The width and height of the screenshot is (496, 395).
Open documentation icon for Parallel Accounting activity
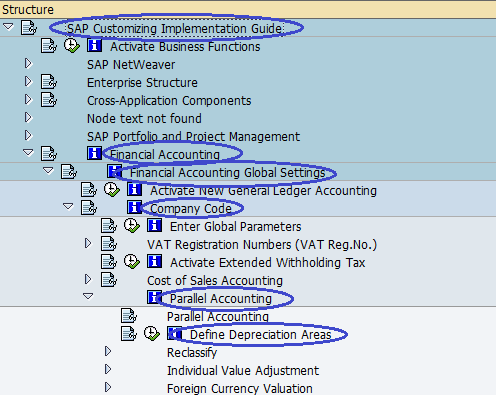pos(129,315)
